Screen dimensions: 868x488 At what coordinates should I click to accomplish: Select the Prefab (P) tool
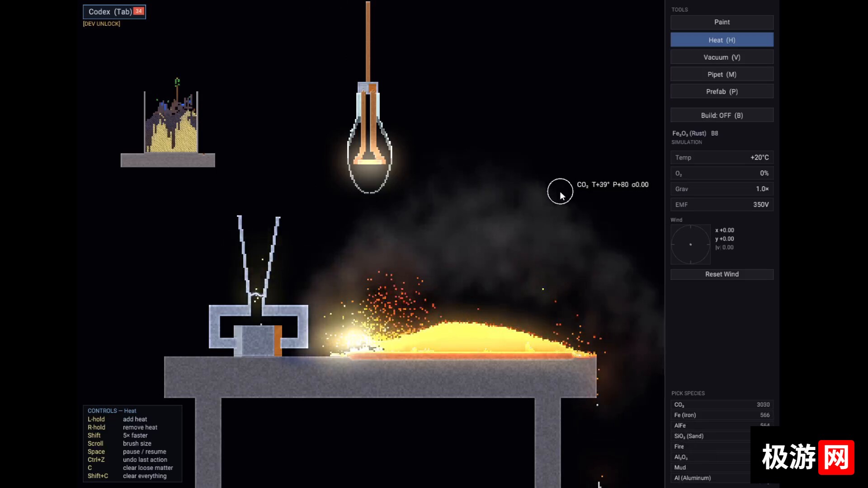point(722,91)
